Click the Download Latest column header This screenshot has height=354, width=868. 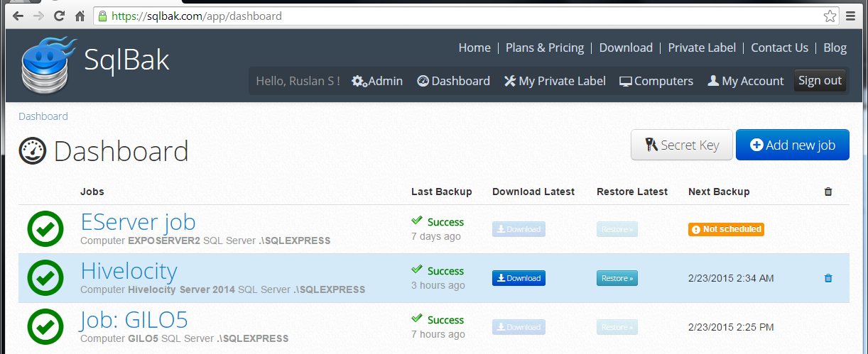[533, 192]
